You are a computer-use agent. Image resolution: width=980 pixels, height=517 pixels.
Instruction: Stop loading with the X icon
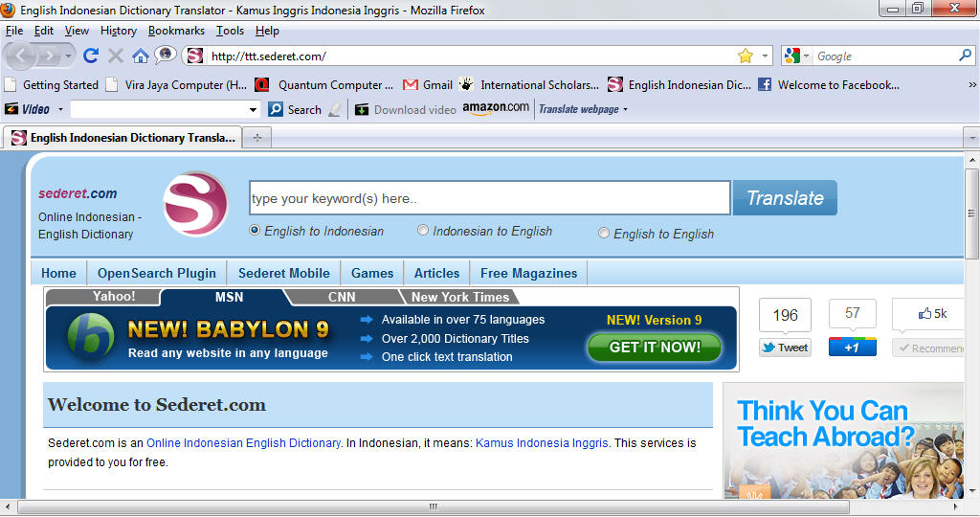pos(116,56)
